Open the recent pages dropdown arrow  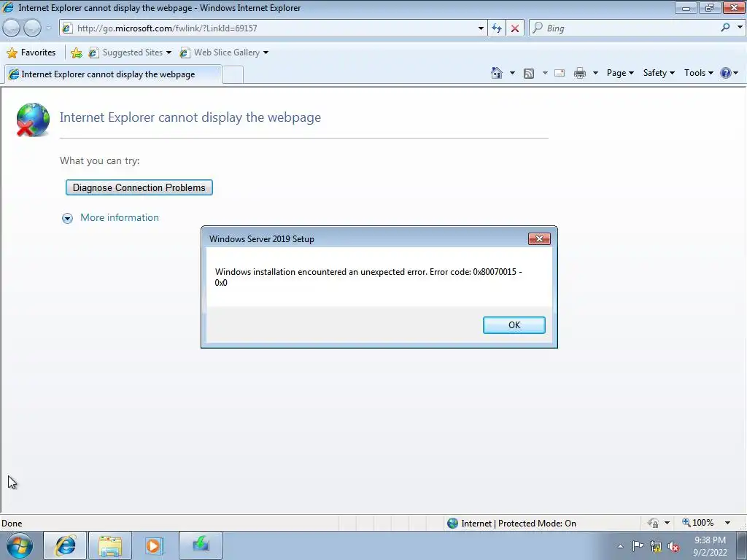[48, 28]
